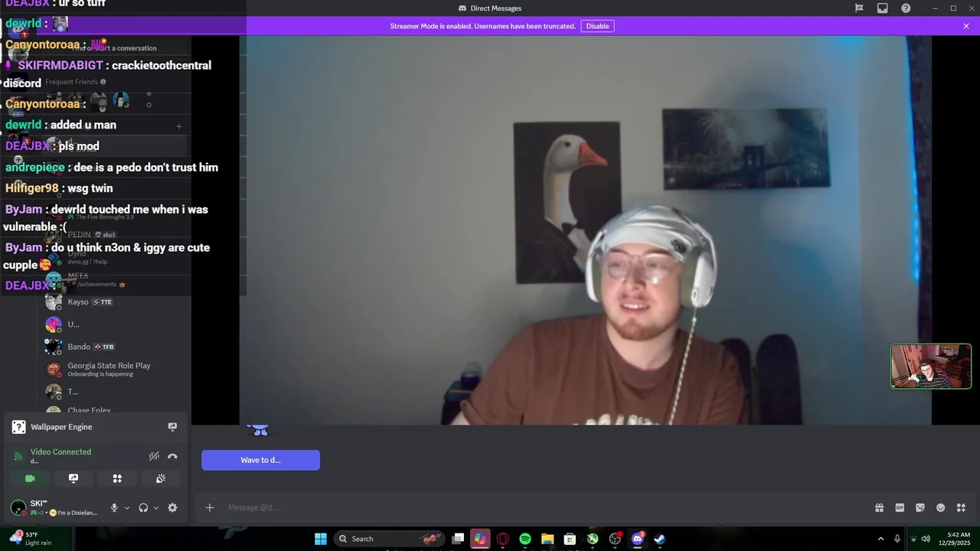
Task: Click the Direct Messages title
Action: (x=490, y=8)
